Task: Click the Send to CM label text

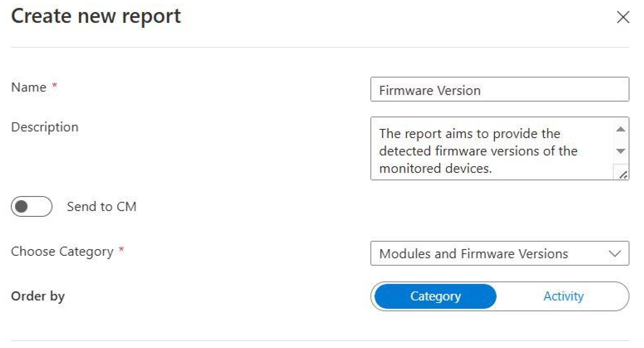Action: 101,207
